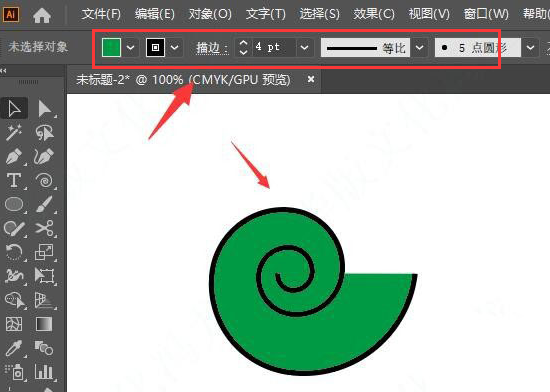Image resolution: width=550 pixels, height=392 pixels.
Task: Open the 视图(V) menu
Action: 429,14
